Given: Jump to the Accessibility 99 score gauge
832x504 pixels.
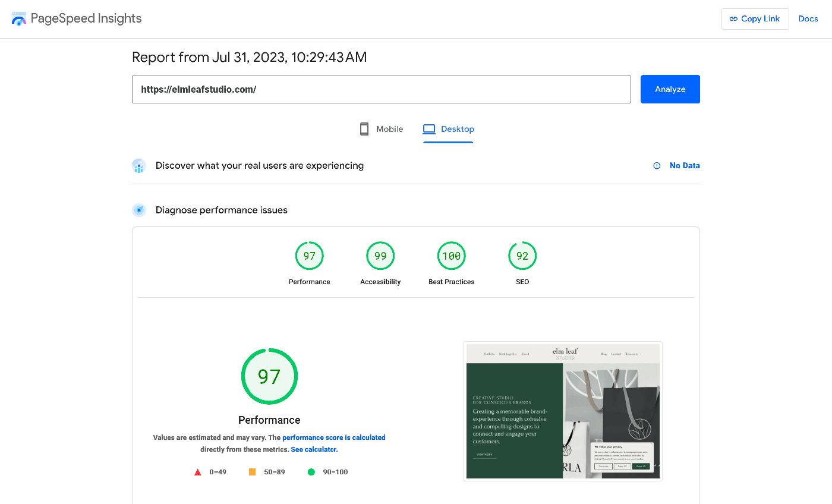Looking at the screenshot, I should (x=380, y=256).
